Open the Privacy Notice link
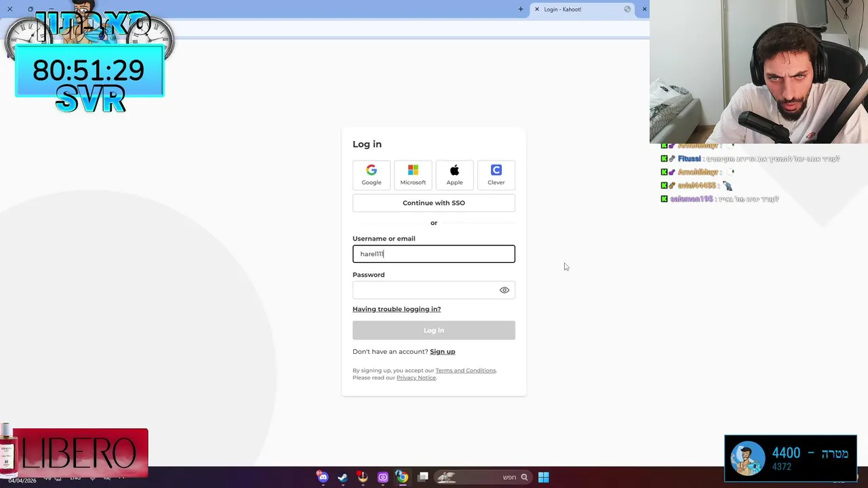 (x=416, y=378)
